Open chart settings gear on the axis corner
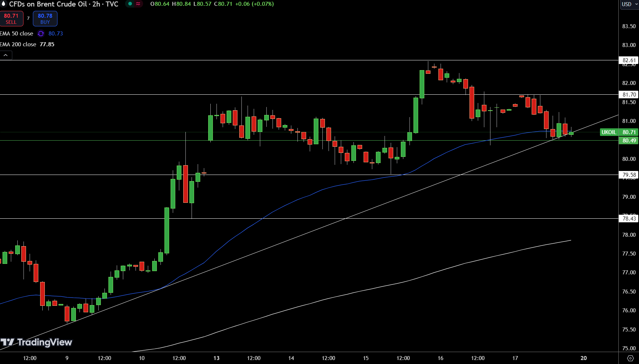Screen dimensions: 639x364 pos(630,358)
